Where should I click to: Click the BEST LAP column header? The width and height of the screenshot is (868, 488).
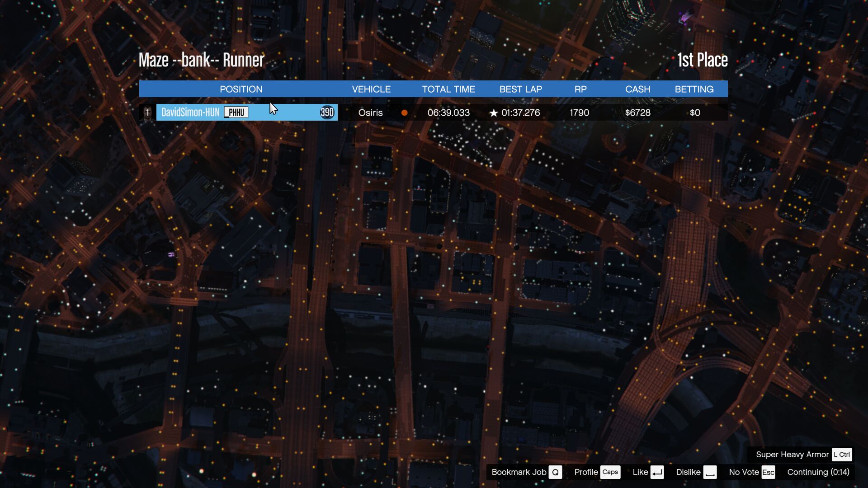pyautogui.click(x=520, y=89)
